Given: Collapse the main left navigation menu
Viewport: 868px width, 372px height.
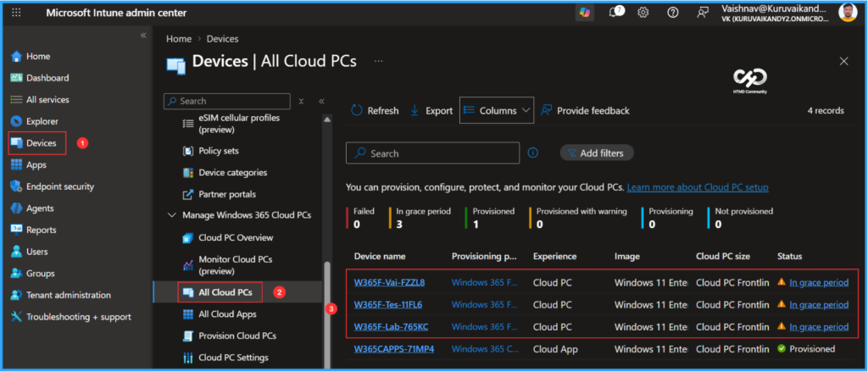Looking at the screenshot, I should click(x=143, y=35).
